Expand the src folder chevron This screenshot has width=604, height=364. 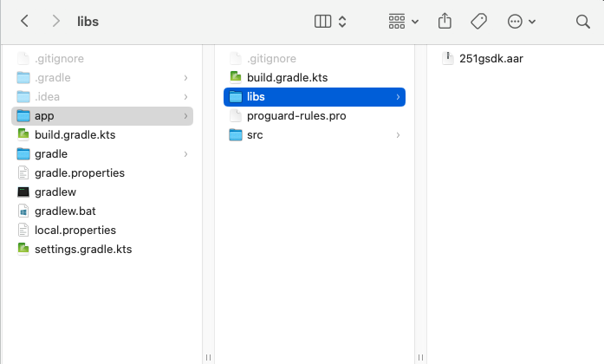point(398,135)
